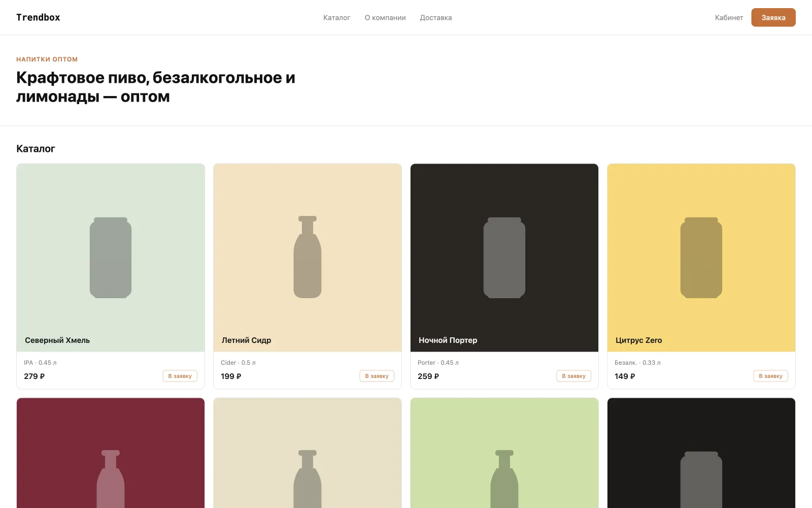Click the Porter · 0.45 л description
This screenshot has width=812, height=508.
[438, 363]
